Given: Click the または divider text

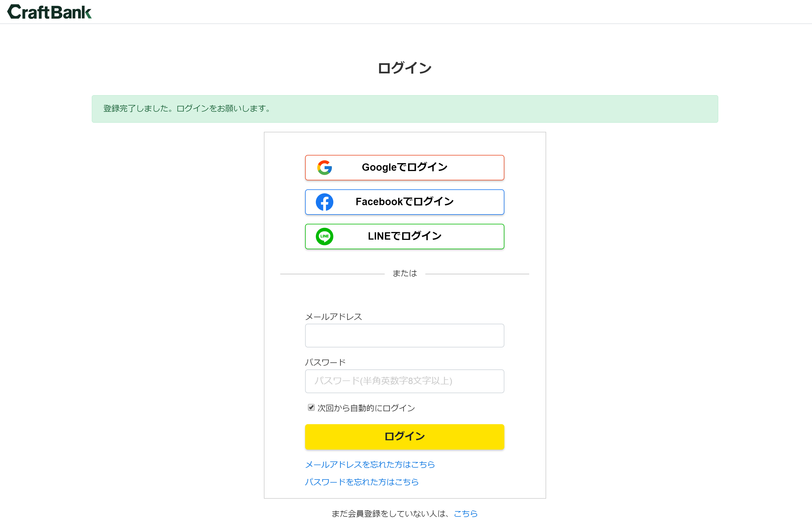Looking at the screenshot, I should [405, 273].
